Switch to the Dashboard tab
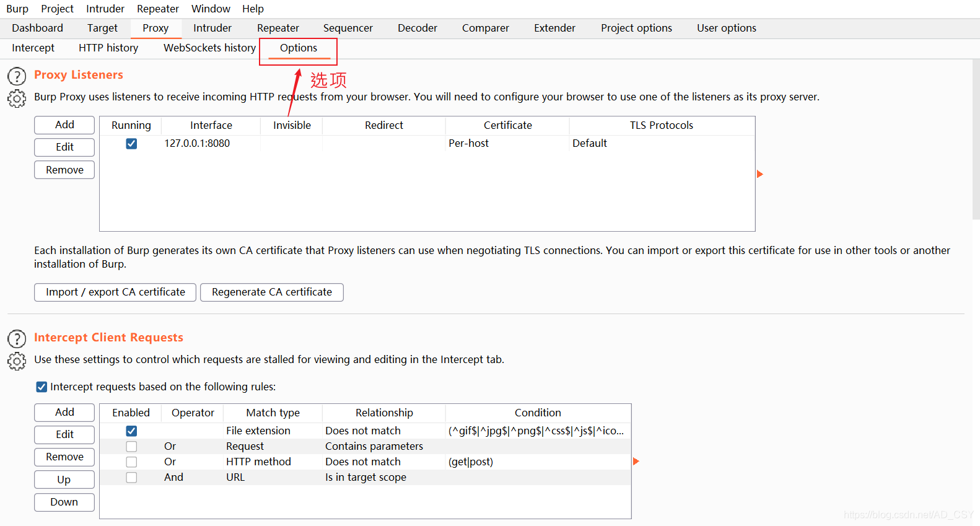Viewport: 980px width, 526px height. pyautogui.click(x=37, y=28)
